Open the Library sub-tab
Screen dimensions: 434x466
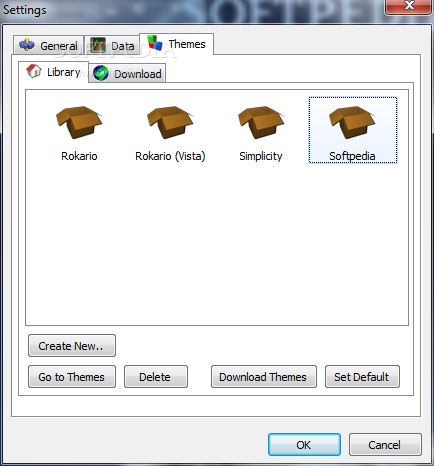[x=54, y=72]
